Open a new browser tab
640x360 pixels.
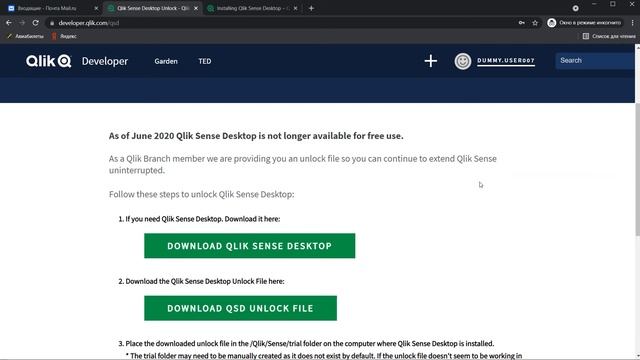pos(311,8)
